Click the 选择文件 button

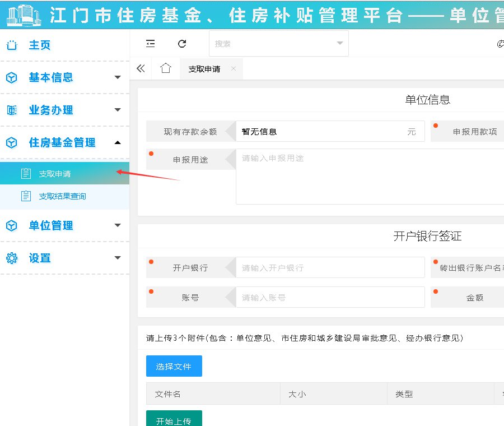174,366
